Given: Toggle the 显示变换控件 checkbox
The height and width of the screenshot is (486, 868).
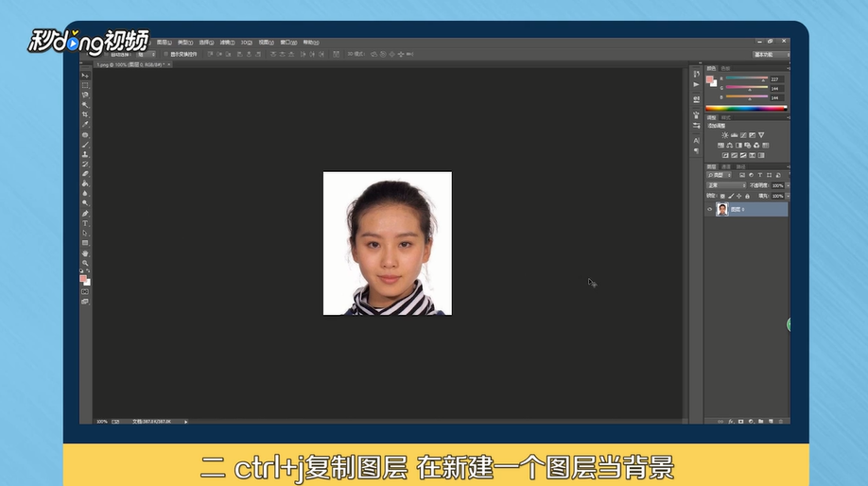Looking at the screenshot, I should 165,54.
